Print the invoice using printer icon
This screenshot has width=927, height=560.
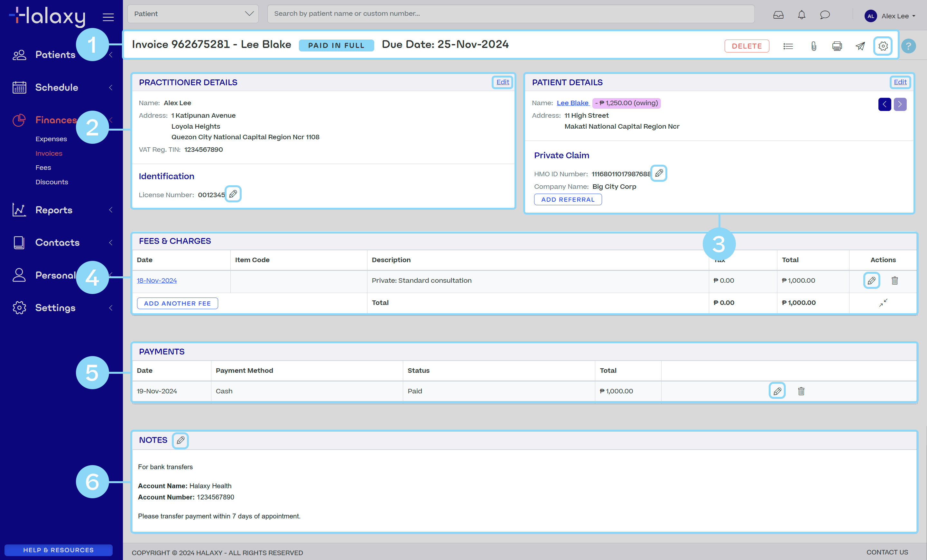tap(837, 46)
